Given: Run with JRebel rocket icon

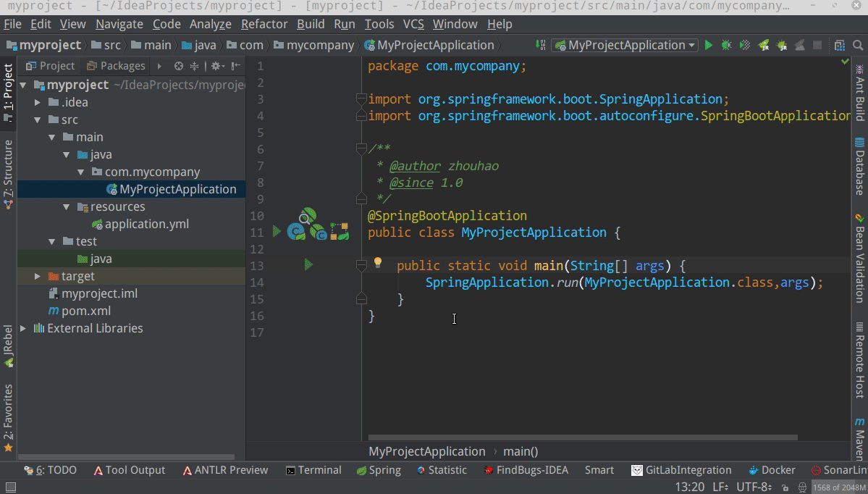Looking at the screenshot, I should coord(764,46).
